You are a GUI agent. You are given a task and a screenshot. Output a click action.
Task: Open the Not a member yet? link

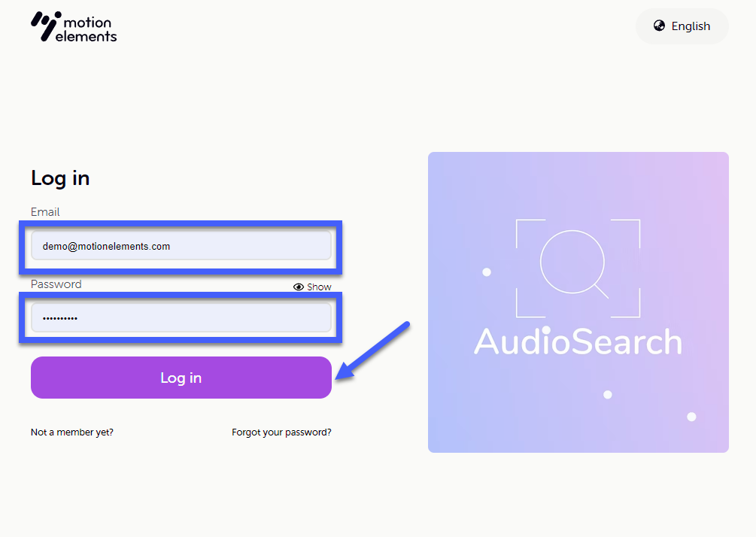72,432
